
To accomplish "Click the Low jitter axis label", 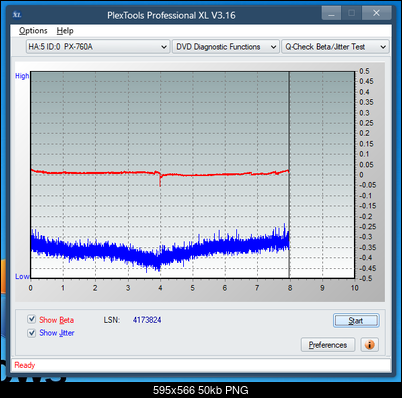I will click(x=22, y=277).
